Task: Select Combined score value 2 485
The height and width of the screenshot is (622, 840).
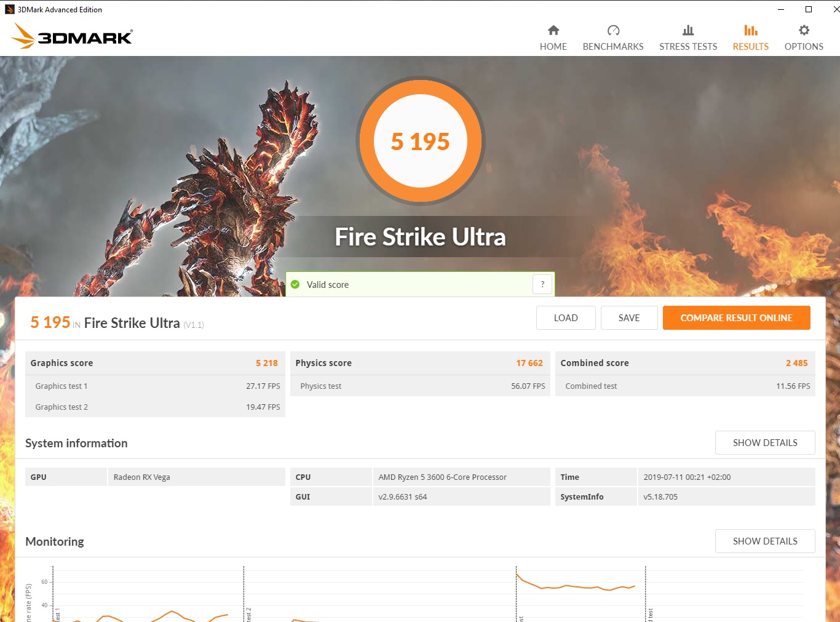Action: 797,363
